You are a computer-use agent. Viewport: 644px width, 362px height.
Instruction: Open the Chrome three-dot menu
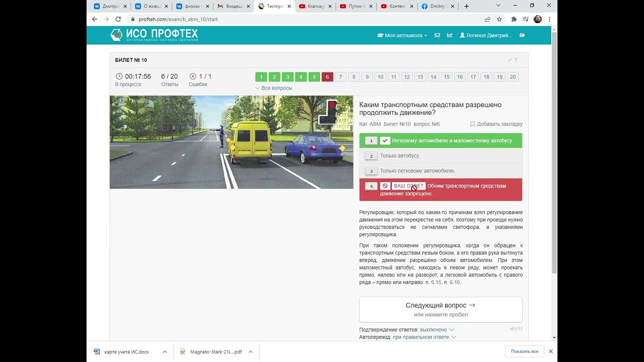tap(549, 19)
